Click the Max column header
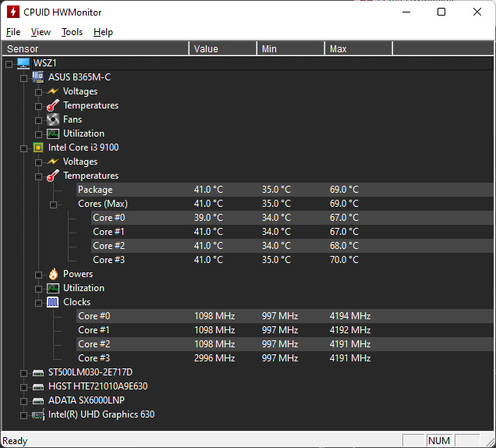Viewport: 496px width, 448px height. point(359,48)
